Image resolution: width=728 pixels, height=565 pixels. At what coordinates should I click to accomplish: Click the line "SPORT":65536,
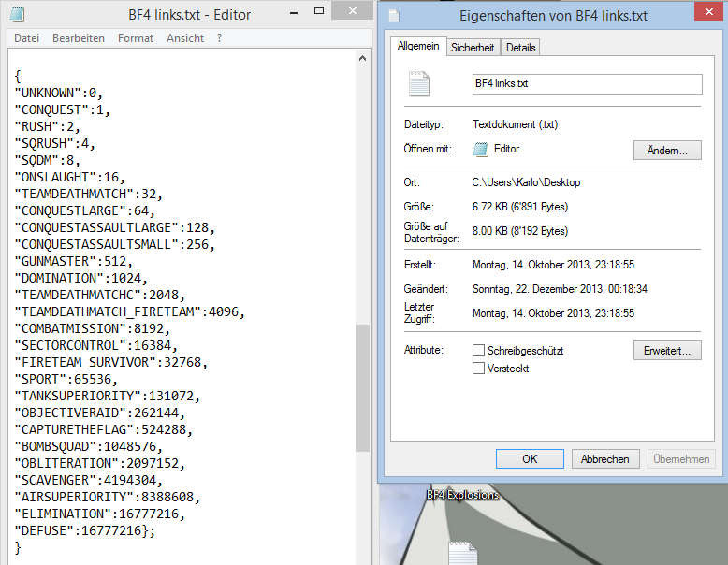click(66, 379)
